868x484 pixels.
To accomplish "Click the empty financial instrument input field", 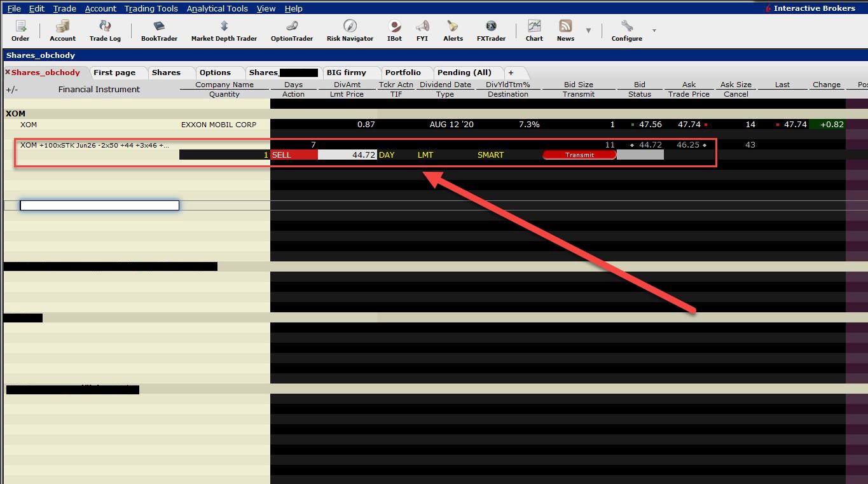I will (x=99, y=205).
